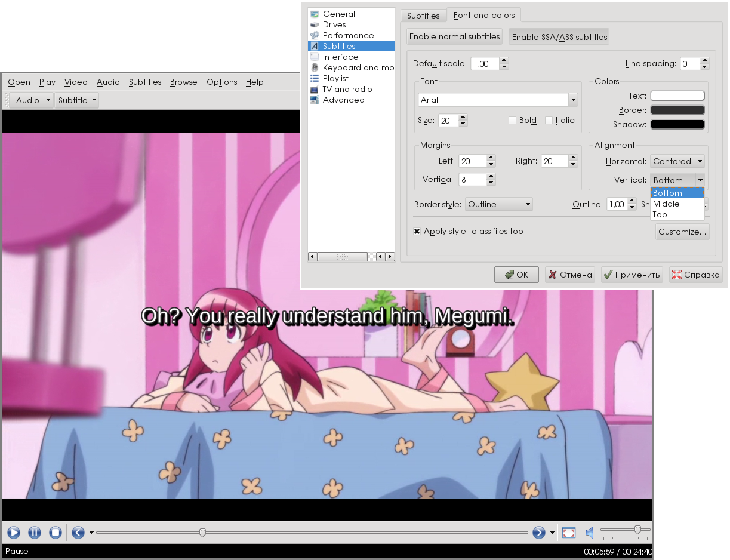This screenshot has width=730, height=560.
Task: Click the Отмена cancel button
Action: (x=570, y=275)
